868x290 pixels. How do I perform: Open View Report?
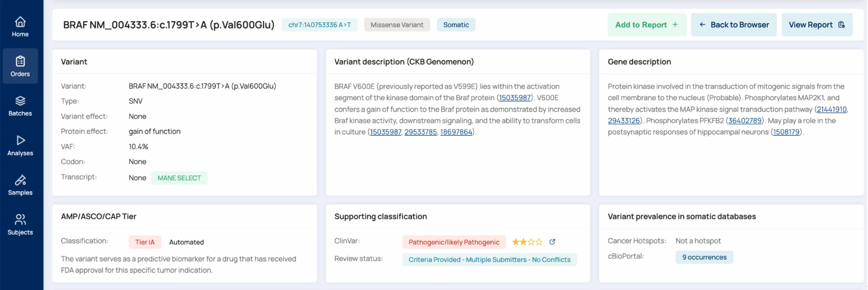[817, 25]
